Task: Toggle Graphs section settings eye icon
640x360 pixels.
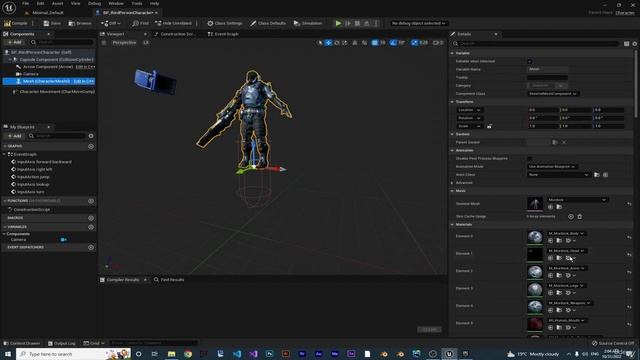Action: point(91,146)
